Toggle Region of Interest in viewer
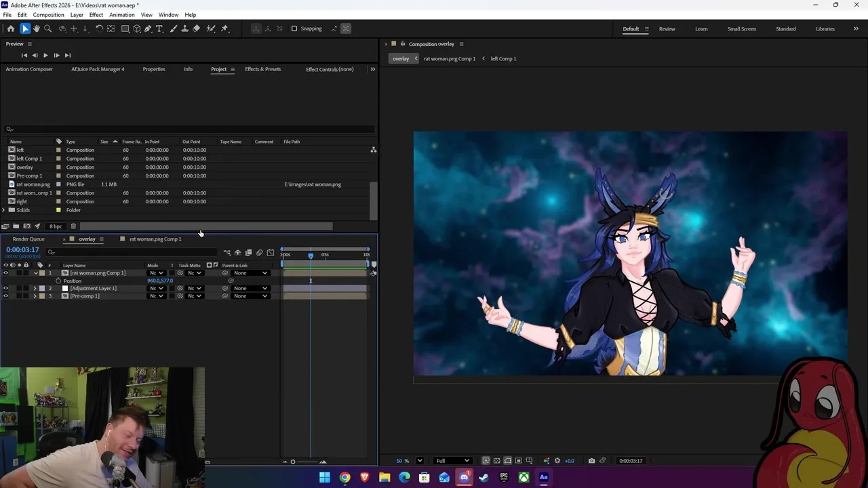The width and height of the screenshot is (868, 488). 518,461
